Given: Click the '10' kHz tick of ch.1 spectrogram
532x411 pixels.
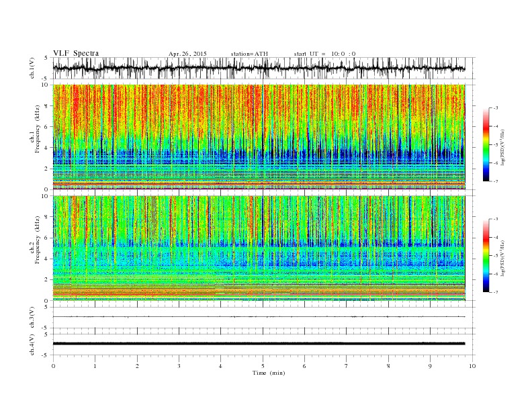Looking at the screenshot, I should pos(45,85).
